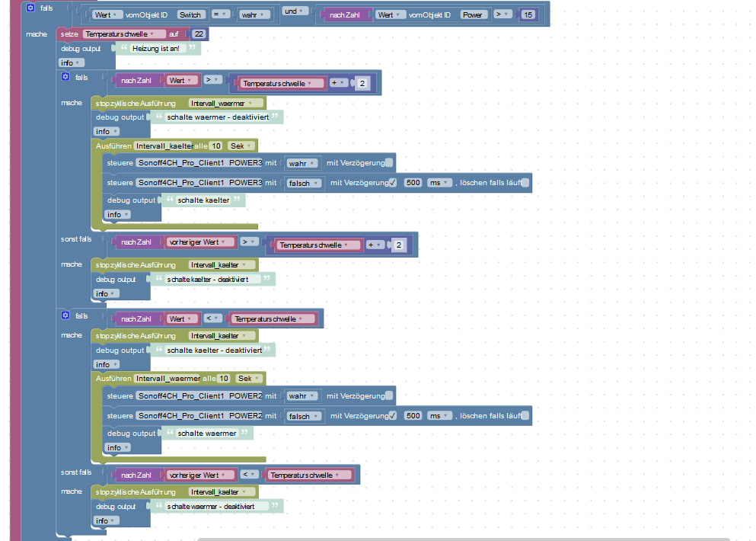Open Intervall_waermer dropdown in stop zyklische Ausführung
756x541 pixels.
coord(226,104)
